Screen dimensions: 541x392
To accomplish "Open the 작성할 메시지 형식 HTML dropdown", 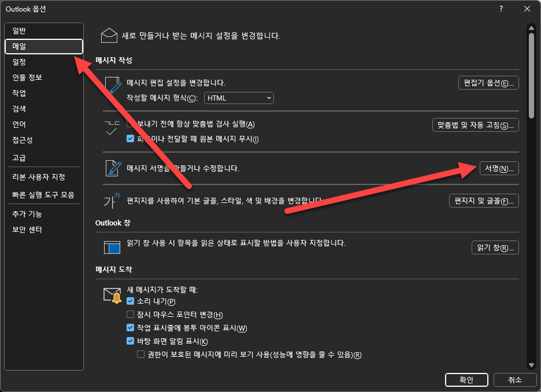I will (239, 98).
